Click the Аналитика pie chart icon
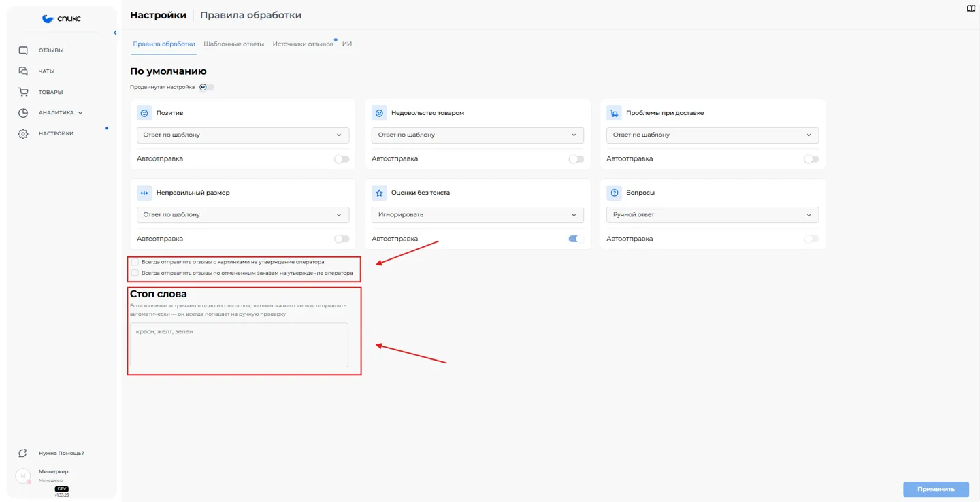980x502 pixels. click(x=23, y=113)
